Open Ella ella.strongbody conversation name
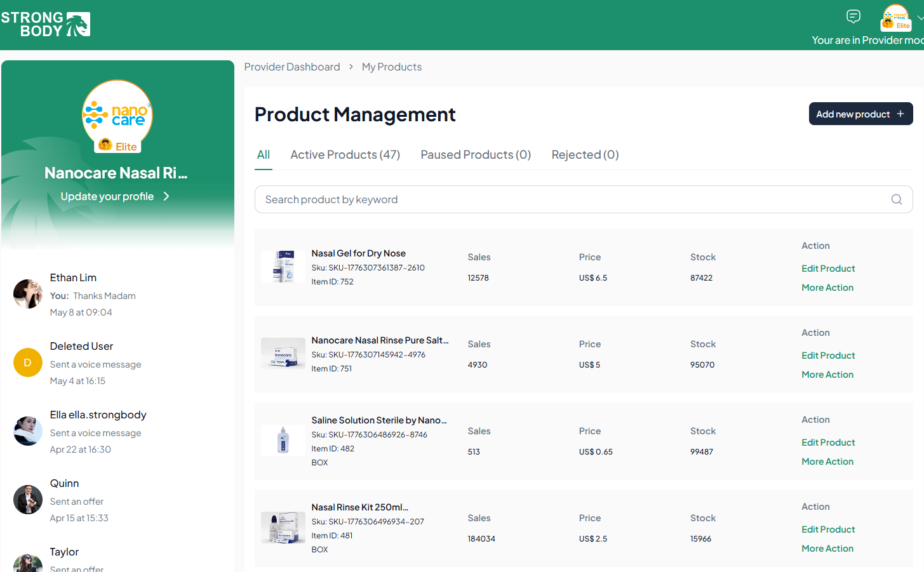 pos(98,415)
